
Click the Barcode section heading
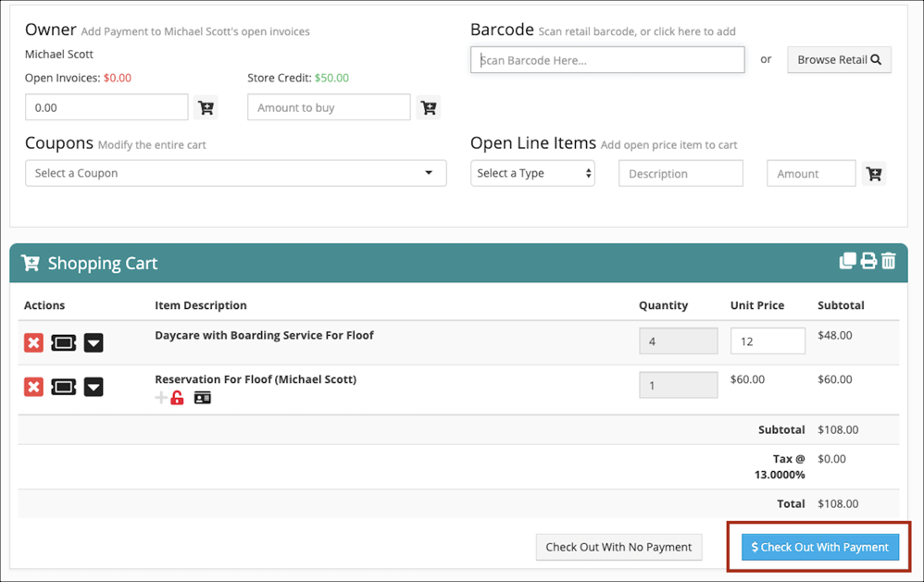[x=502, y=30]
